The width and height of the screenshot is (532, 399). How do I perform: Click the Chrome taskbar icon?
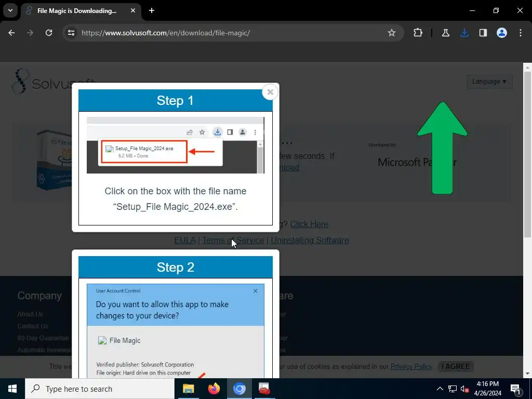click(239, 389)
